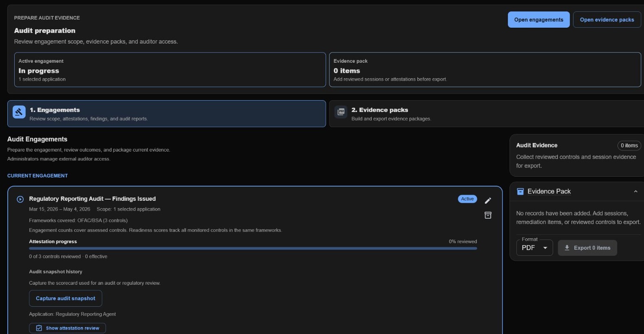Click the gavel icon beside Engagements
This screenshot has width=644, height=334.
click(x=19, y=112)
